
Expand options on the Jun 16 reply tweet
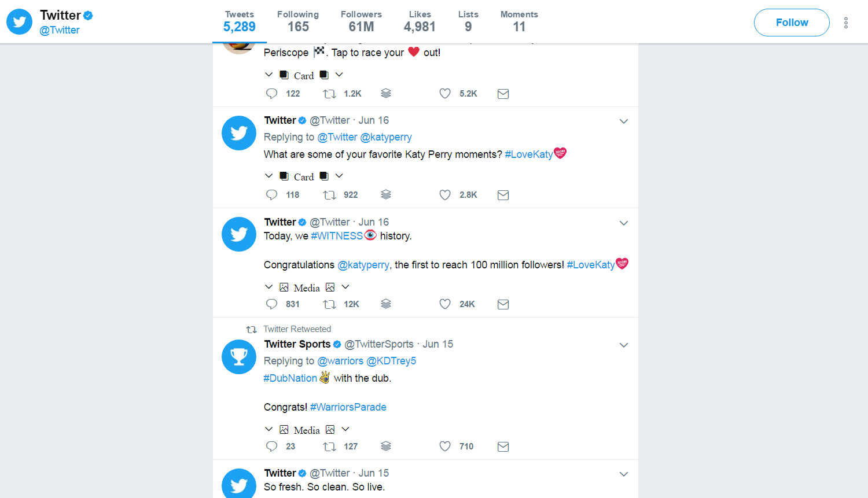[624, 121]
